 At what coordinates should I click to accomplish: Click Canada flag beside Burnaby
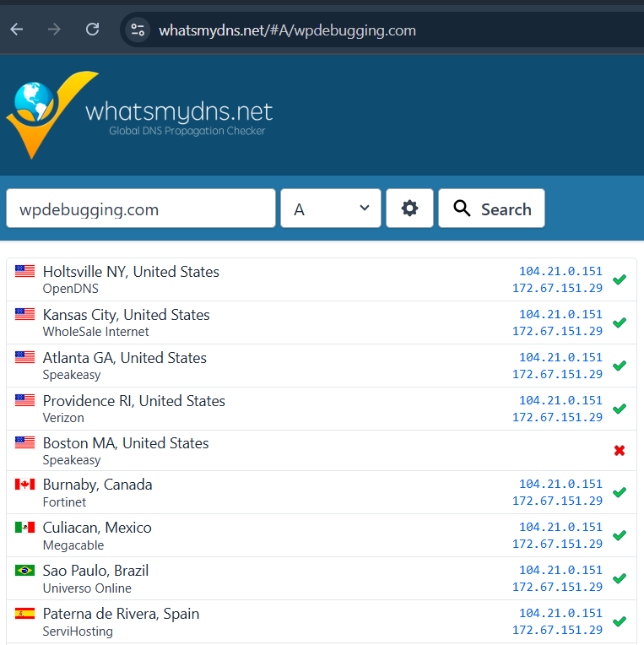point(24,485)
